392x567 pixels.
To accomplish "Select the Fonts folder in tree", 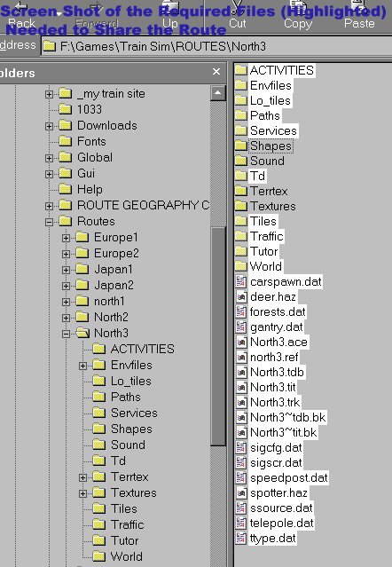I will 91,141.
